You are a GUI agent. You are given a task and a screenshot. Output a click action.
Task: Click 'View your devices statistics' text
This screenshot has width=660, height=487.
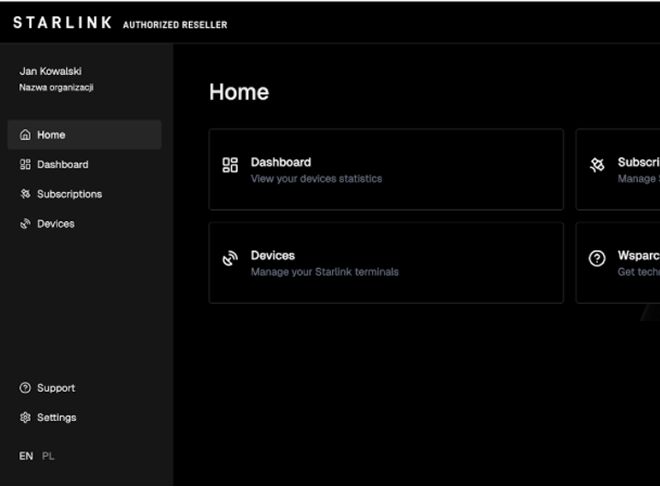pos(317,179)
